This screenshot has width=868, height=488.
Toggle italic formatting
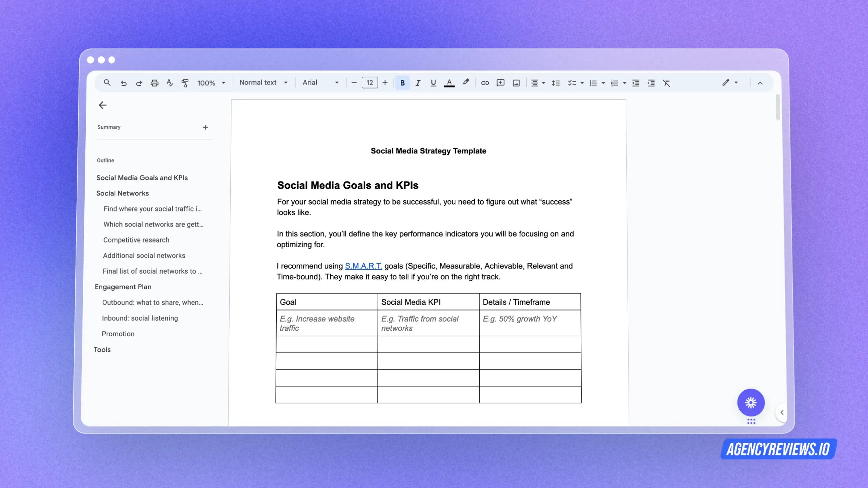tap(418, 83)
